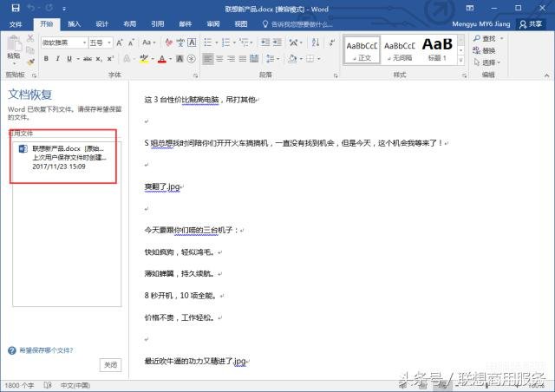Toggle Character Shading
The width and height of the screenshot is (555, 392).
point(180,59)
